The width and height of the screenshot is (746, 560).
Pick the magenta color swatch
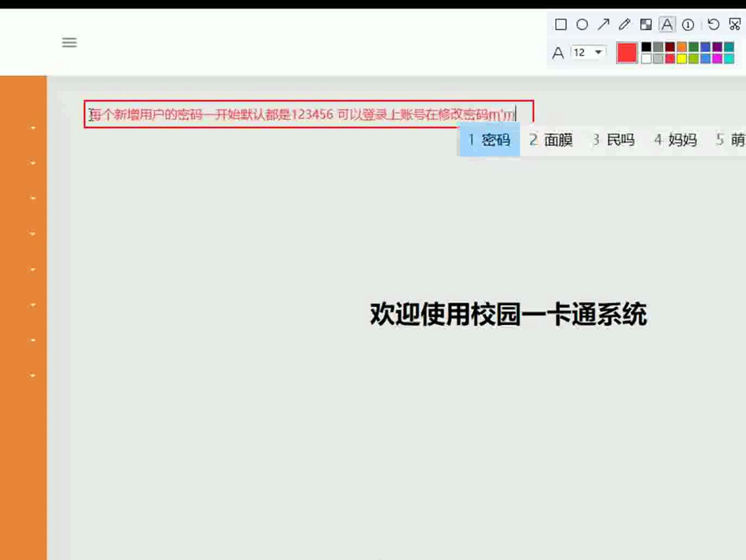pos(717,58)
